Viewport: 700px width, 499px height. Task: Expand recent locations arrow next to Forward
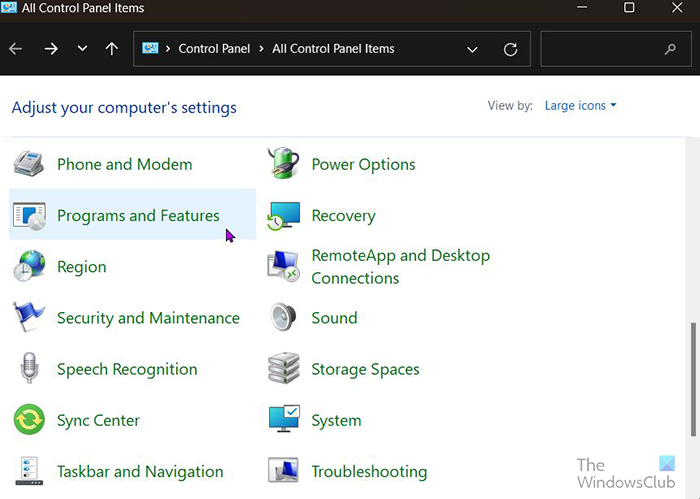(x=82, y=49)
